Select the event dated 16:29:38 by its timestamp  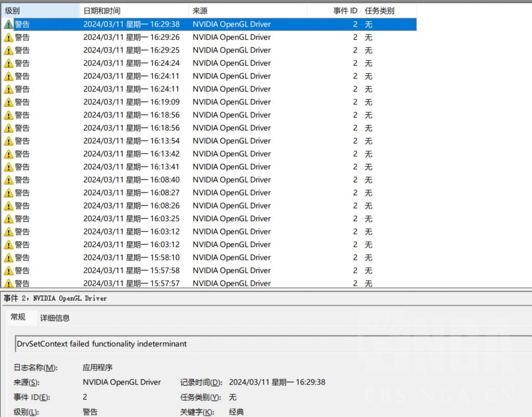(131, 24)
